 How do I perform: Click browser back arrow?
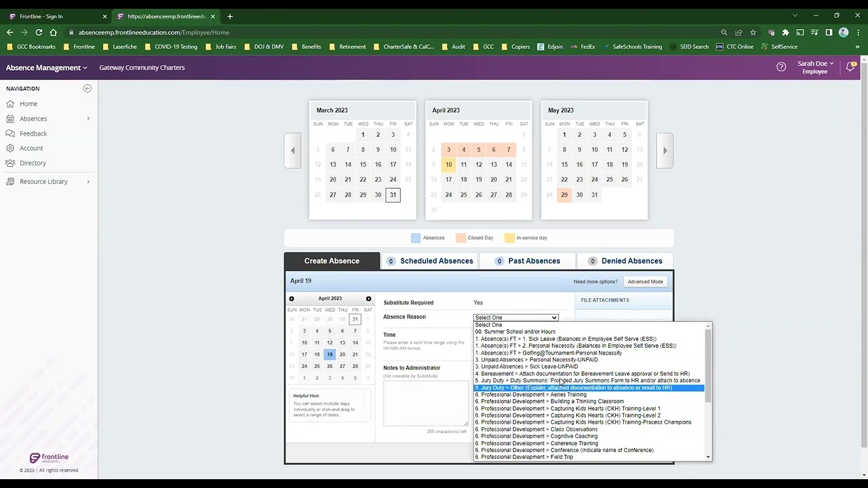[9, 33]
